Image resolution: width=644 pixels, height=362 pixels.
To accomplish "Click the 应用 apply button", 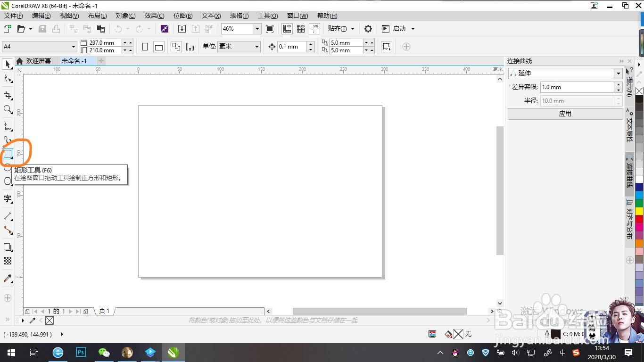I will [x=565, y=114].
